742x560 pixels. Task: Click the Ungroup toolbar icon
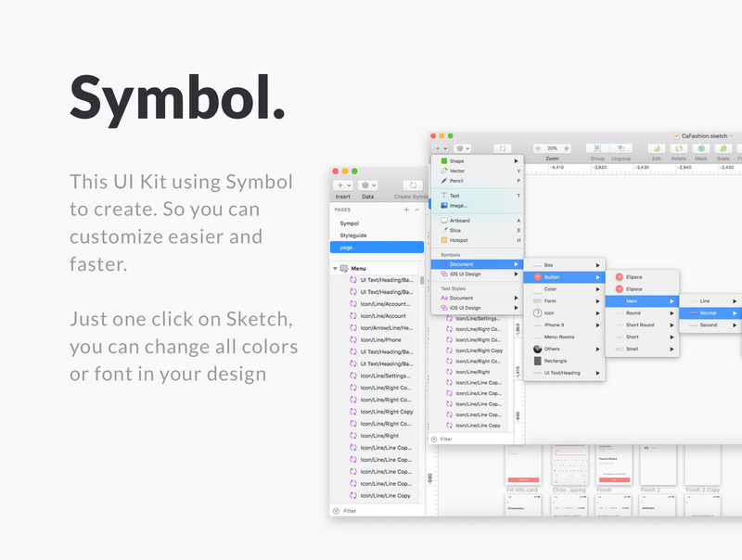pos(620,148)
